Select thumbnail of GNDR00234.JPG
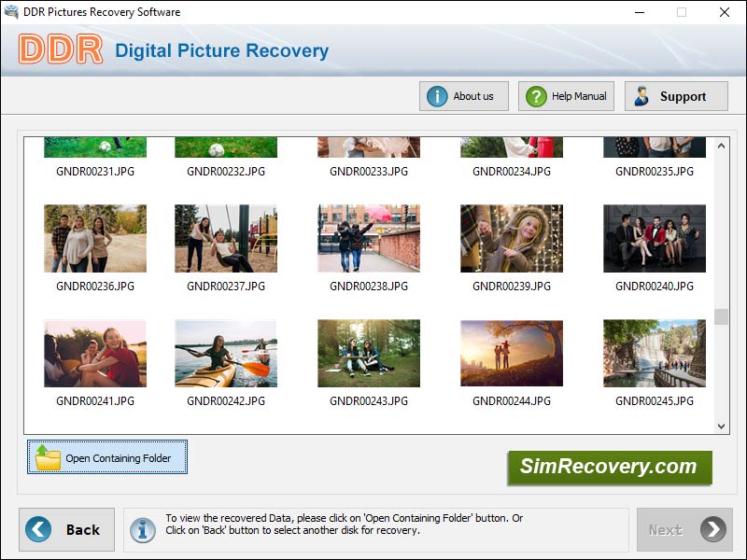 tap(512, 147)
